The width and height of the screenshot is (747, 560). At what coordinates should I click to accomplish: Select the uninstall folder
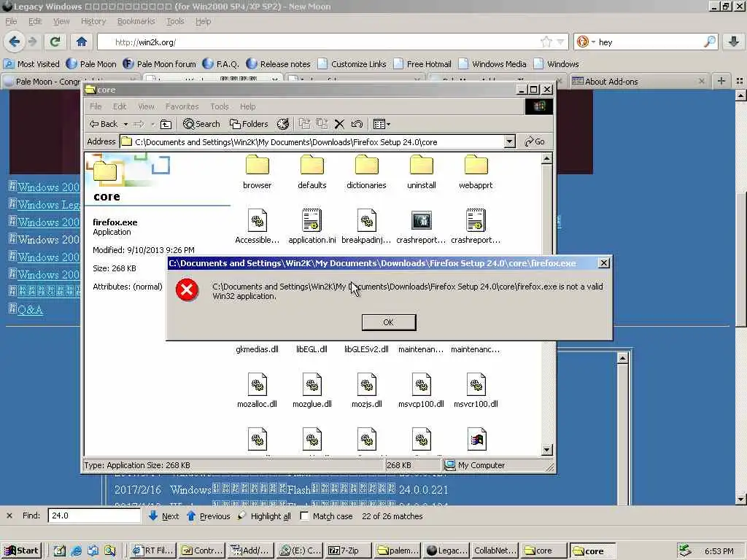[x=422, y=172]
